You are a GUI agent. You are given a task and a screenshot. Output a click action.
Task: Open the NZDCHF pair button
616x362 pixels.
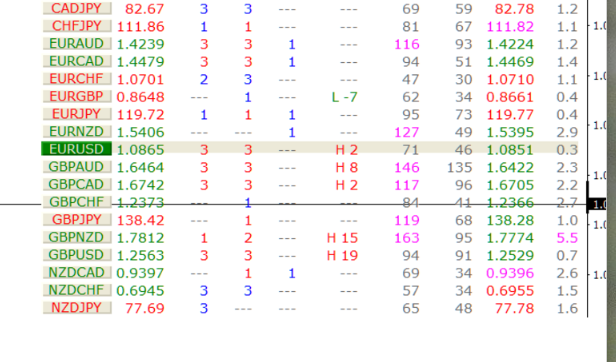pos(77,290)
